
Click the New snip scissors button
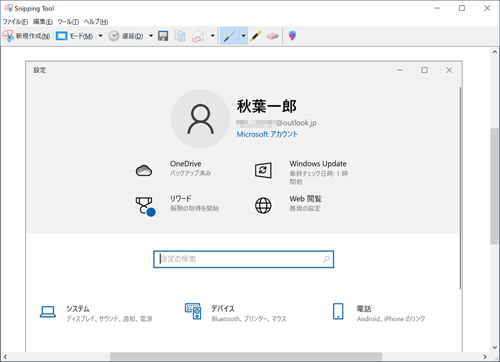pyautogui.click(x=26, y=36)
